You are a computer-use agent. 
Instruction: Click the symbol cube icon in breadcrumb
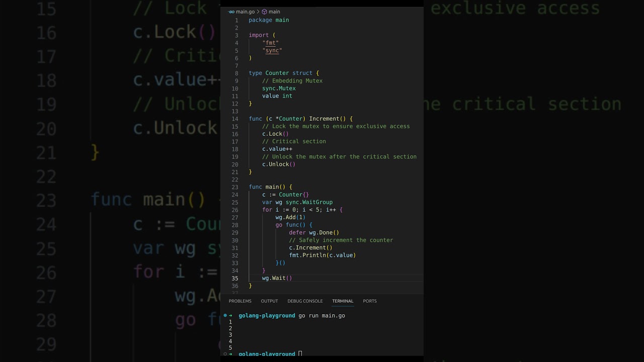tap(264, 12)
